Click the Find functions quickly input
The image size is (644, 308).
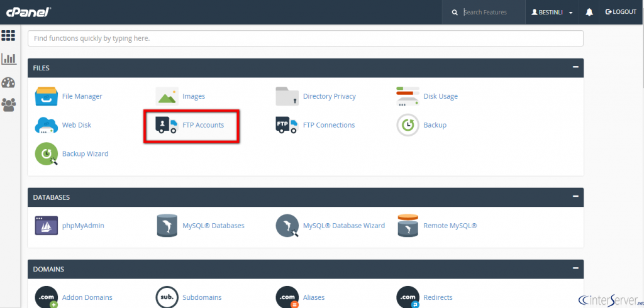point(306,38)
